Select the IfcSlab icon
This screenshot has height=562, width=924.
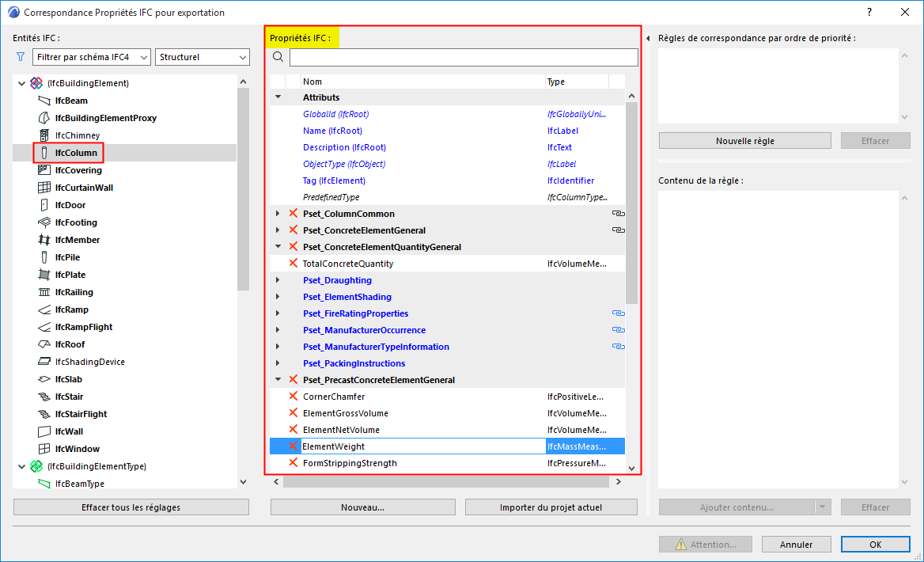(x=44, y=379)
